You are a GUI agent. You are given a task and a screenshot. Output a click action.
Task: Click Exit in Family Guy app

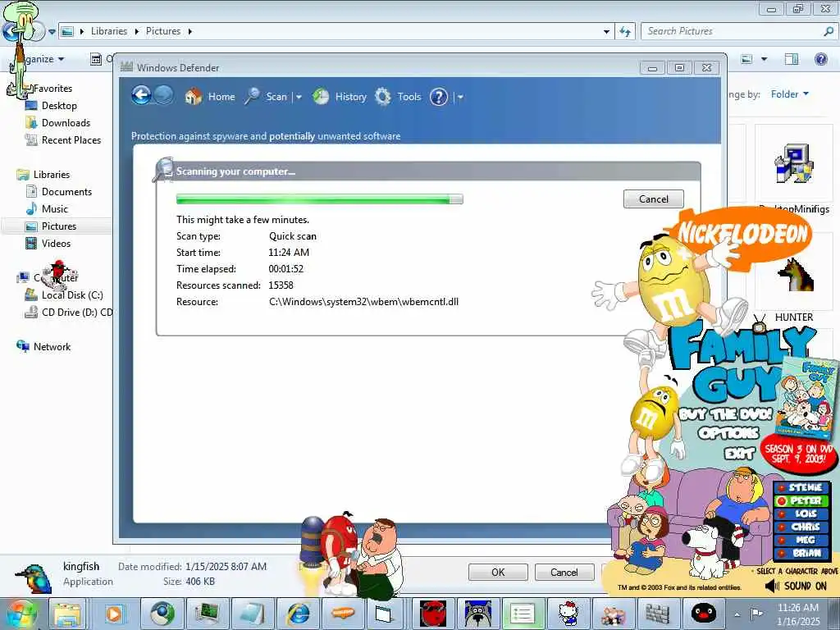pyautogui.click(x=739, y=454)
